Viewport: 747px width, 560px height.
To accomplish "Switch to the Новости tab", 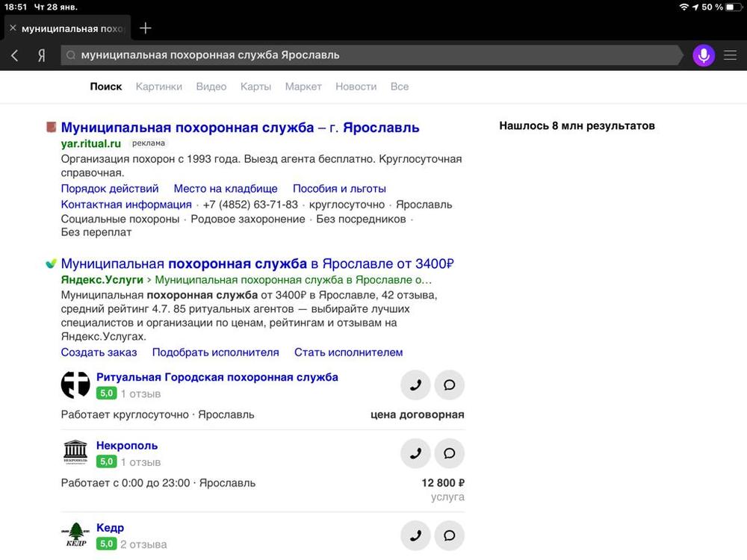I will (356, 87).
